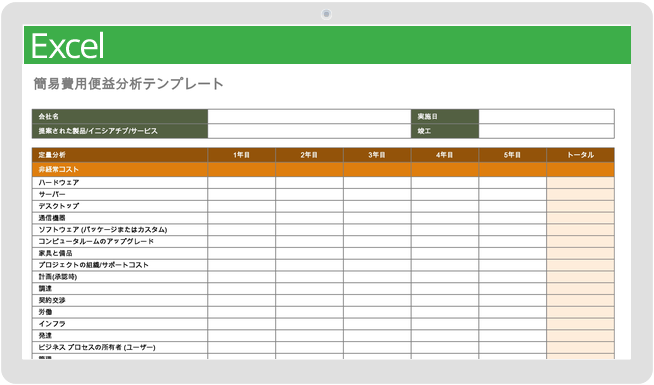Select the 5年目 column header

513,155
